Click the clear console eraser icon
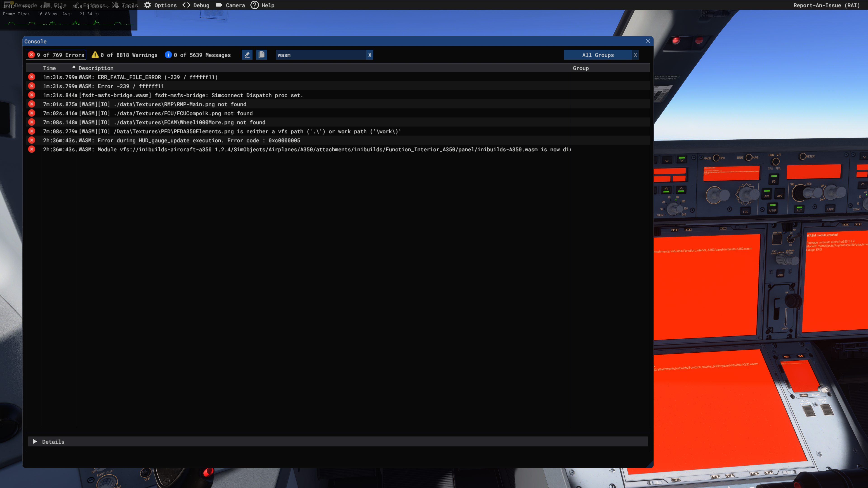The height and width of the screenshot is (488, 868). (x=247, y=55)
